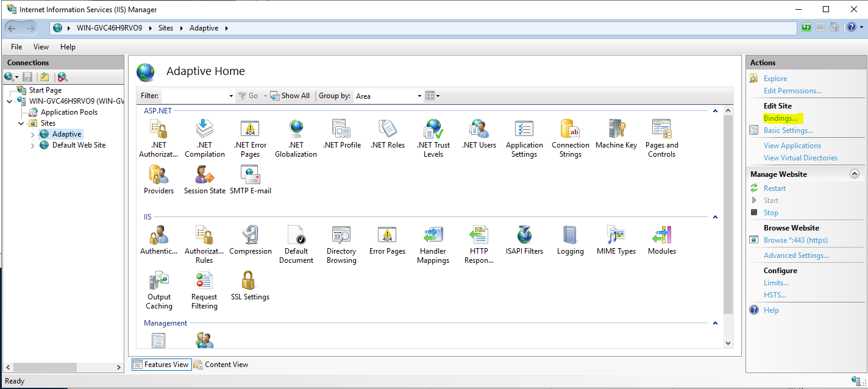This screenshot has width=868, height=389.
Task: Click Bindings... in Actions pane
Action: tap(780, 118)
